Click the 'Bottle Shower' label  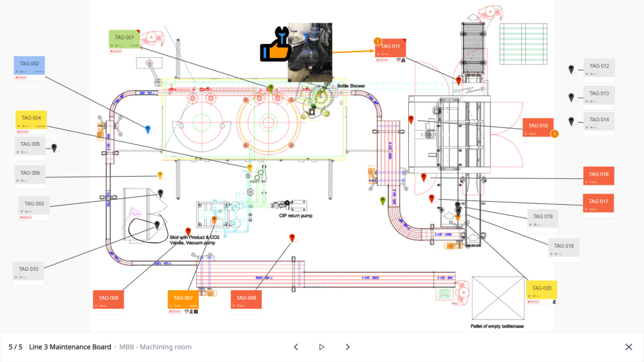tap(351, 85)
